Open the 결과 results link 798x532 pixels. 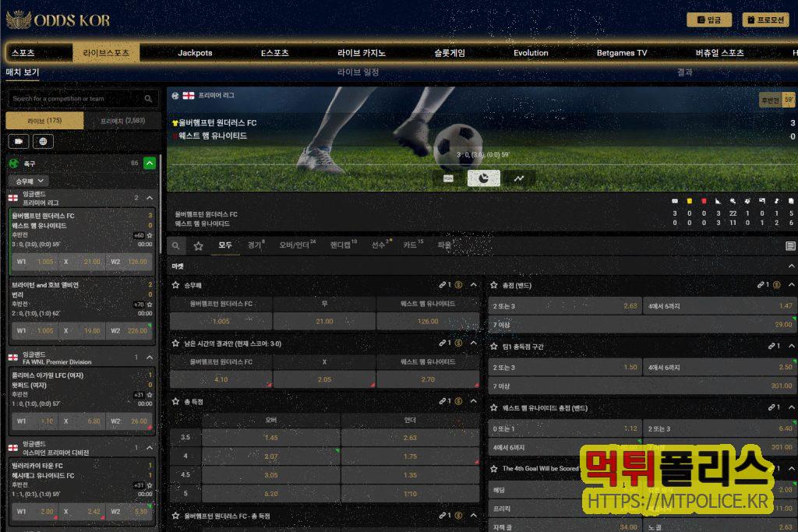pyautogui.click(x=684, y=72)
